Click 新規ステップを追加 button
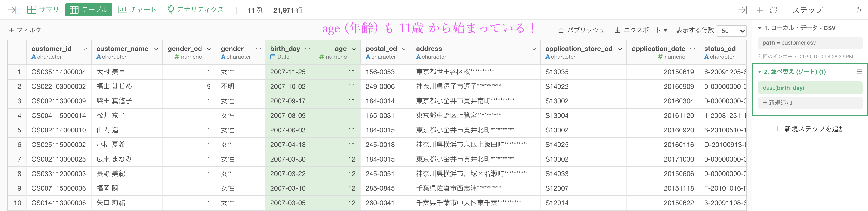 [810, 129]
